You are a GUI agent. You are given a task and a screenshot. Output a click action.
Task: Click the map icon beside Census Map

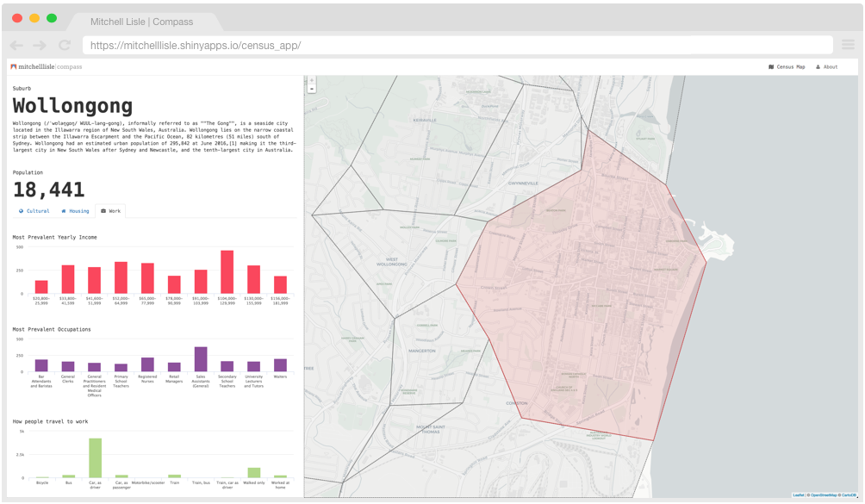click(x=771, y=66)
